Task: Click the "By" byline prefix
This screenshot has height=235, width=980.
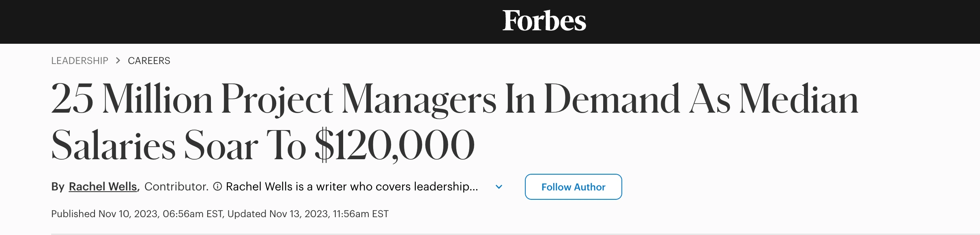Action: [58, 186]
